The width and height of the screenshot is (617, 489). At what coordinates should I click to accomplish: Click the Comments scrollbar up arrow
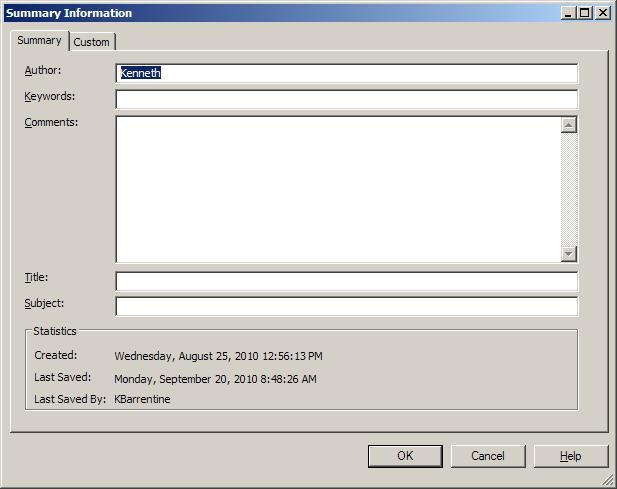pyautogui.click(x=569, y=125)
